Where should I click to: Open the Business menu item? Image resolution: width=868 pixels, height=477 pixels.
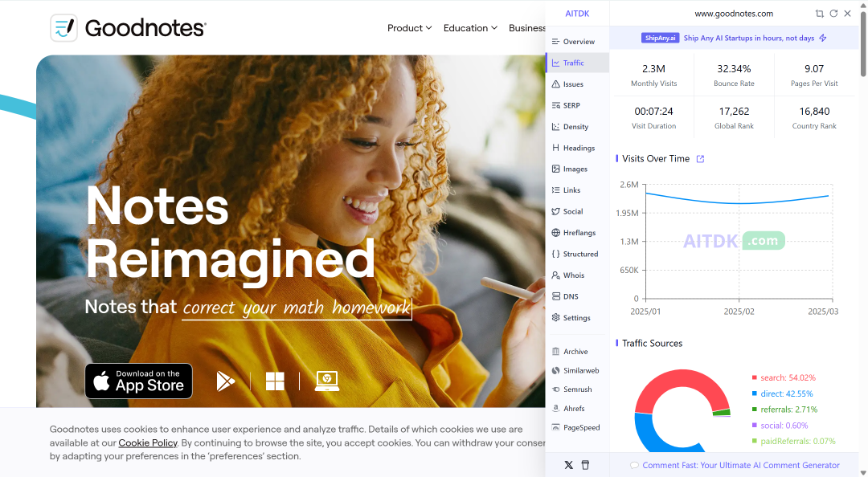click(x=527, y=27)
